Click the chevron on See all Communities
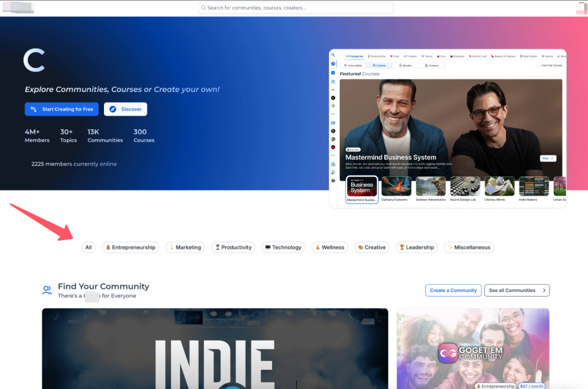Viewport: 588px width, 389px height. pyautogui.click(x=544, y=290)
